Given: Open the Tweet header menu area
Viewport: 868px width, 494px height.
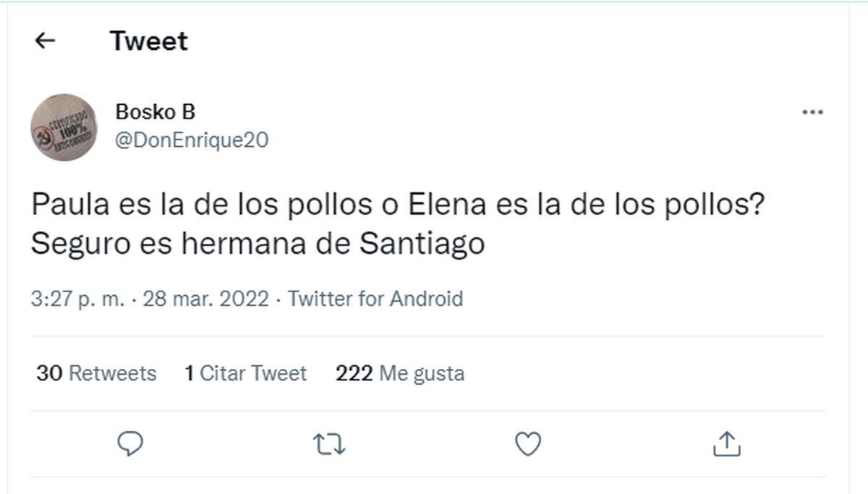Looking at the screenshot, I should click(x=148, y=41).
